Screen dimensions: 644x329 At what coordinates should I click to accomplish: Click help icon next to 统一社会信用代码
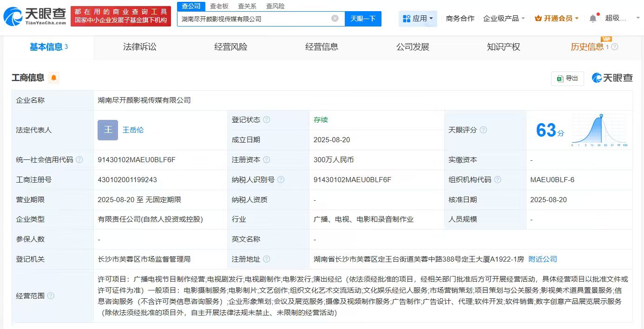pos(79,160)
